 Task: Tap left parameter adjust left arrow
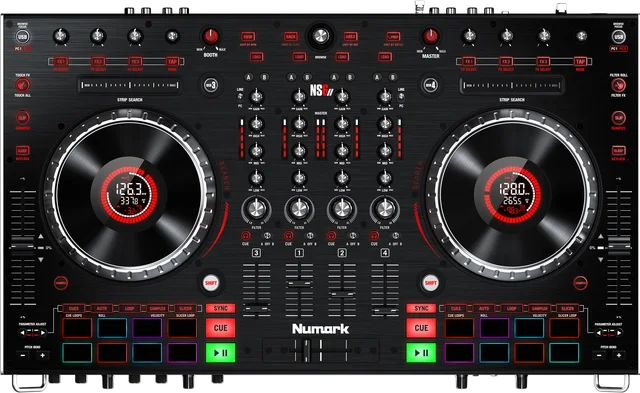click(x=23, y=333)
